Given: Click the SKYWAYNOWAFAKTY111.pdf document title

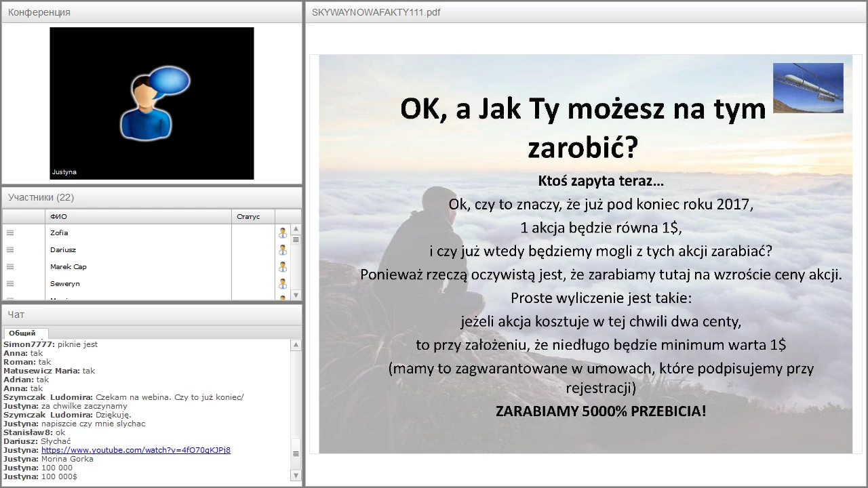Looking at the screenshot, I should pyautogui.click(x=376, y=12).
